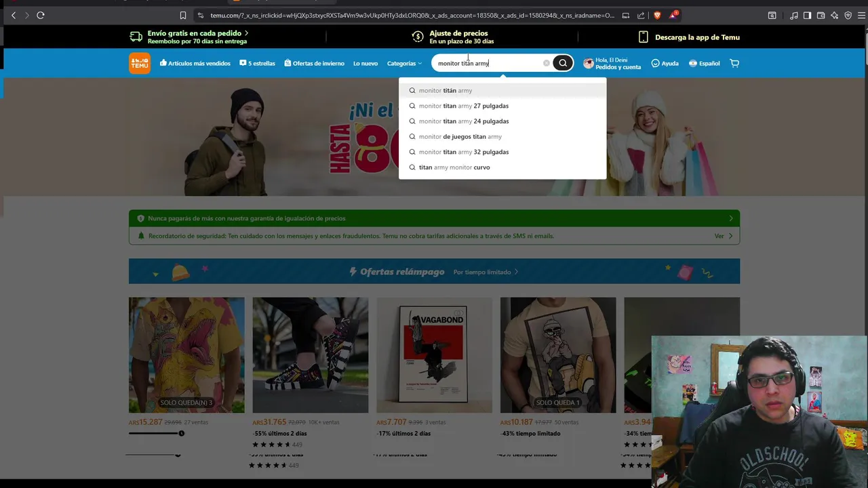Go back to the previous browser page
This screenshot has width=868, height=488.
click(14, 15)
